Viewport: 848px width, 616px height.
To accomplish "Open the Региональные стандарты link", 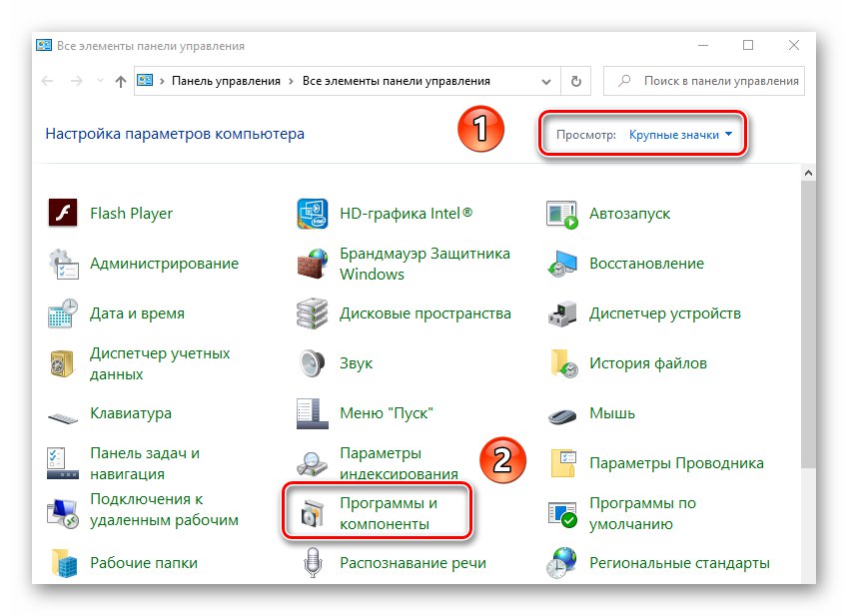I will coord(679,563).
